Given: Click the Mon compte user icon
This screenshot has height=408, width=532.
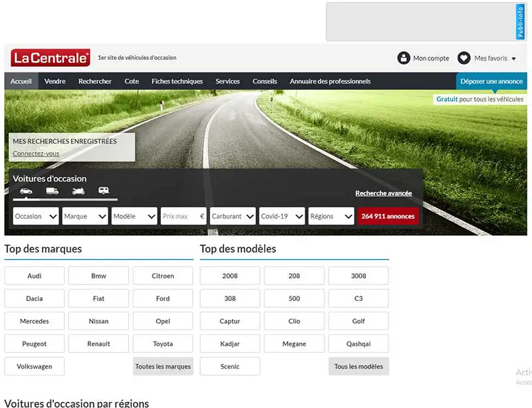Looking at the screenshot, I should tap(404, 58).
